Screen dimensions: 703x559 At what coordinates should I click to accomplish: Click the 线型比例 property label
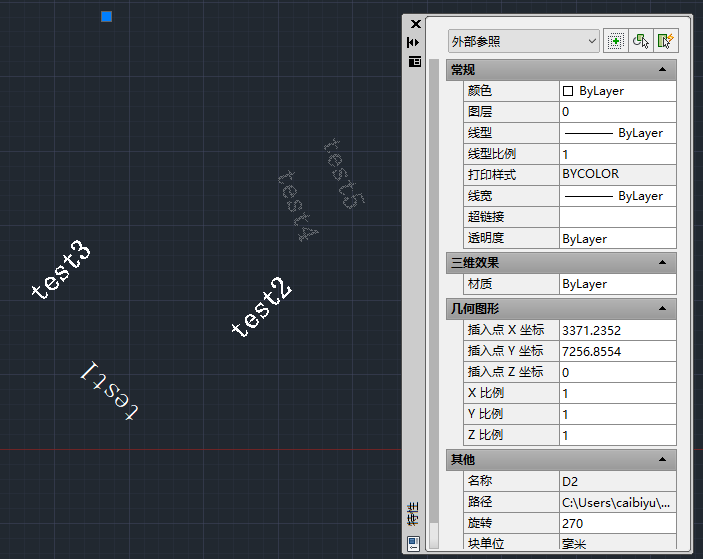coord(492,154)
